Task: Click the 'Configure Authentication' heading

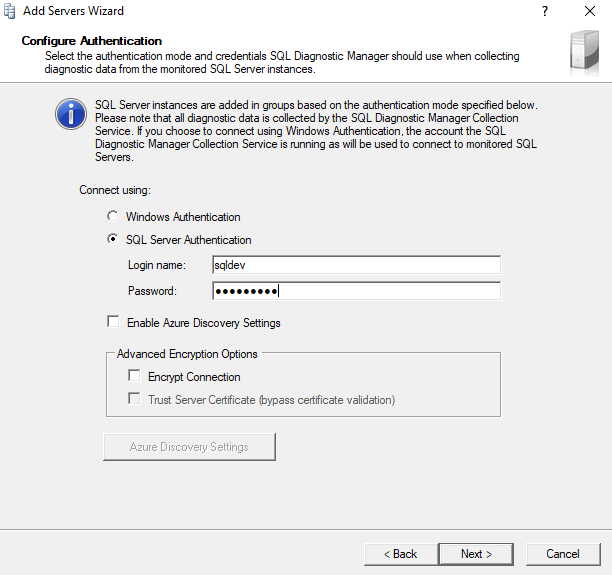Action: (92, 41)
